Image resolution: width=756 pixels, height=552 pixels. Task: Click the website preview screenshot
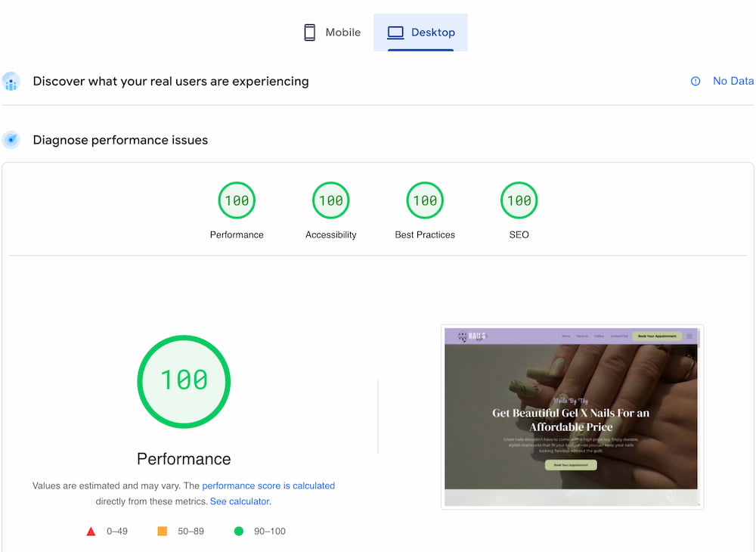(572, 417)
